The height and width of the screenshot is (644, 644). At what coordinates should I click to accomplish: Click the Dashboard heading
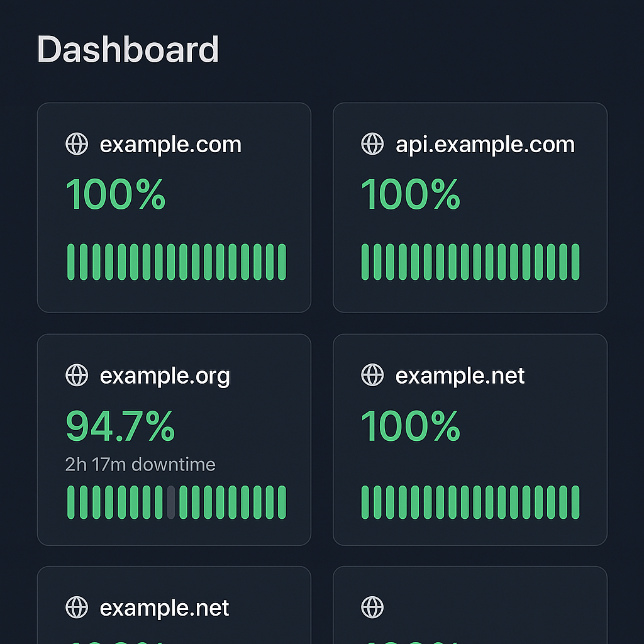tap(128, 50)
